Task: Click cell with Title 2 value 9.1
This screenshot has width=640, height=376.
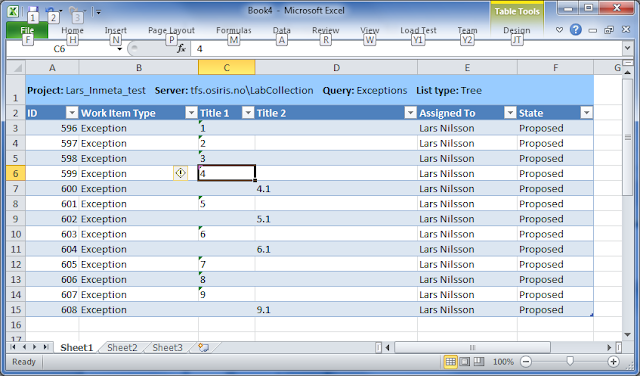Action: click(336, 310)
